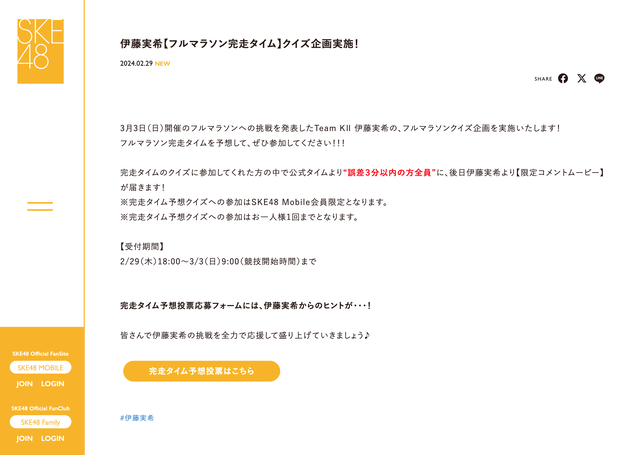
Task: Click LOGIN under SKE48 Official FanClub
Action: coord(53,438)
